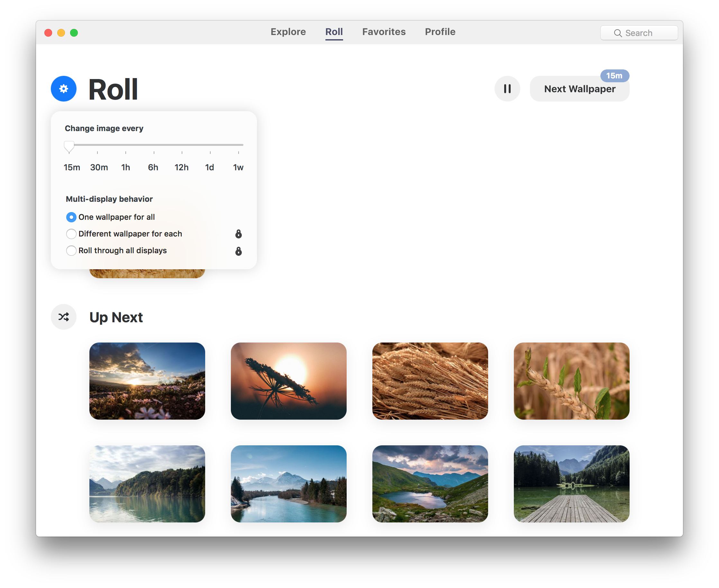Screen dimensions: 719x588
Task: Click lock icon beside Different wallpaper for each
Action: 238,234
